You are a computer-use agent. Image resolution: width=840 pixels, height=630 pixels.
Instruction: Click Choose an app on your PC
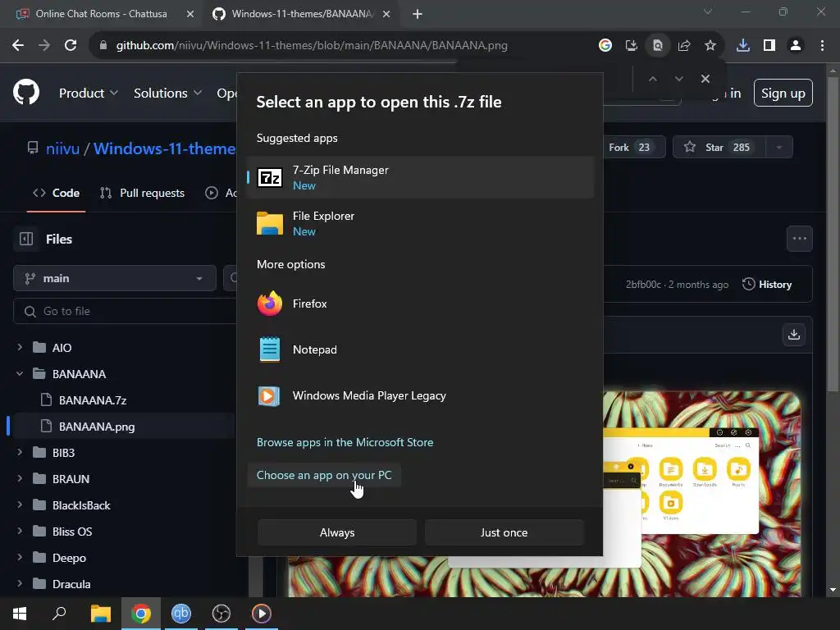324,475
